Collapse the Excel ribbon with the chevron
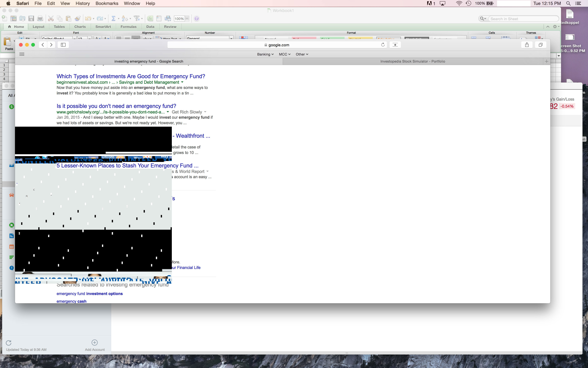This screenshot has width=588, height=368. tap(548, 27)
